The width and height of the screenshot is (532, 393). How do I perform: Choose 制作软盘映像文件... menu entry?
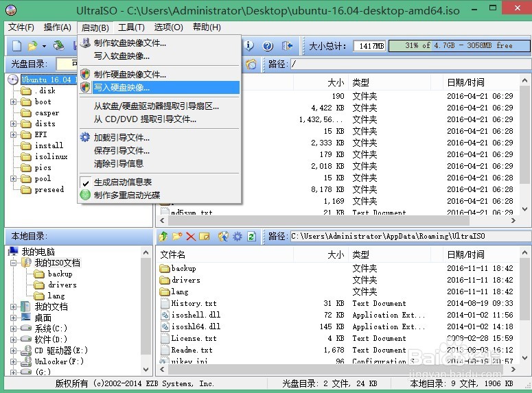[x=159, y=43]
